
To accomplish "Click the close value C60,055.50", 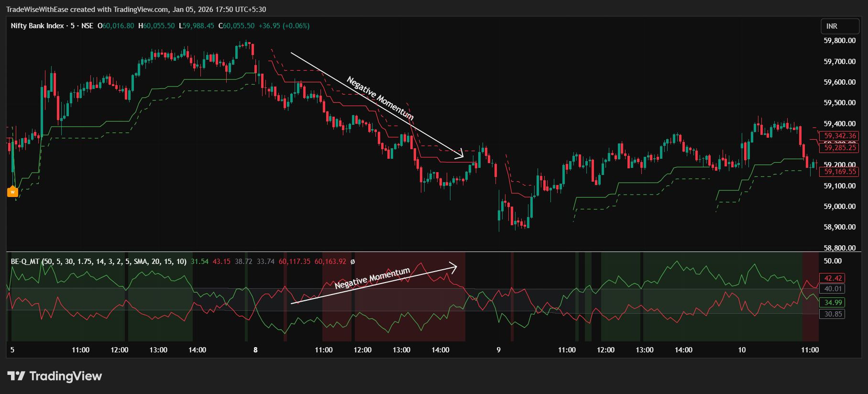I will coord(237,26).
